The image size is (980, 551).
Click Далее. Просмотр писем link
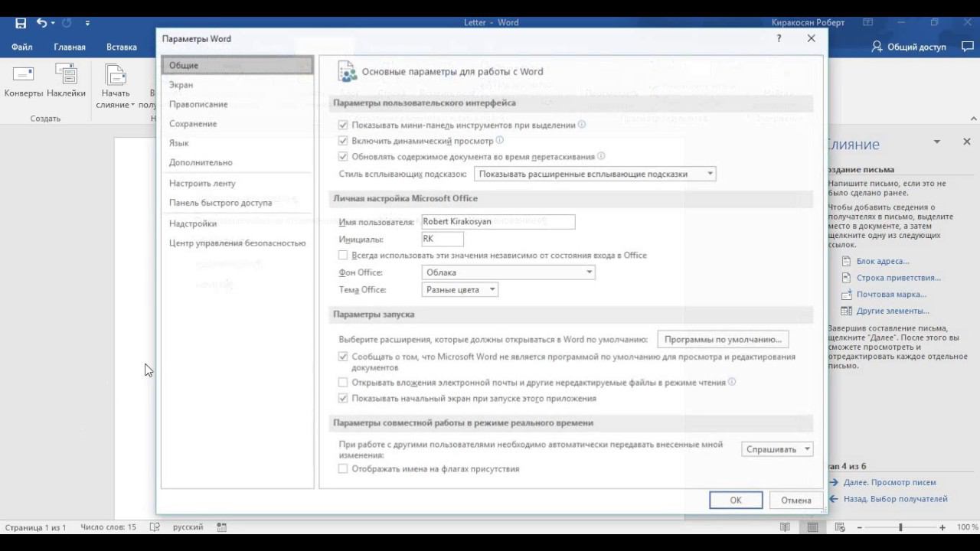coord(890,483)
